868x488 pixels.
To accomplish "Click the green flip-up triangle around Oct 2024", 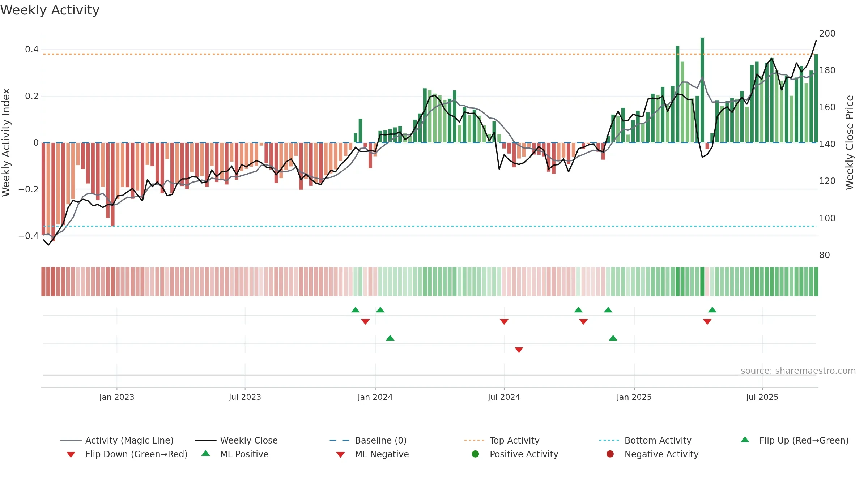I will pyautogui.click(x=578, y=310).
